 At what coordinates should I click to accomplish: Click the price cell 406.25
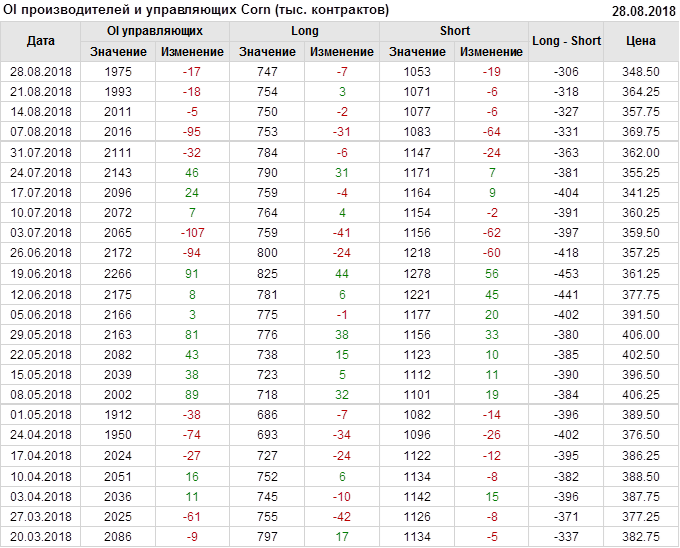[640, 395]
